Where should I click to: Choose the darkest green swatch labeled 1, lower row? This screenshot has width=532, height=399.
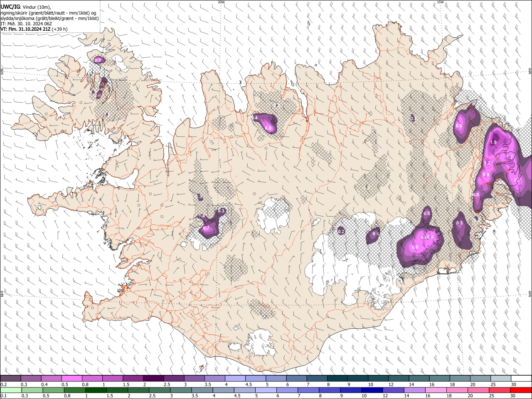pyautogui.click(x=96, y=390)
